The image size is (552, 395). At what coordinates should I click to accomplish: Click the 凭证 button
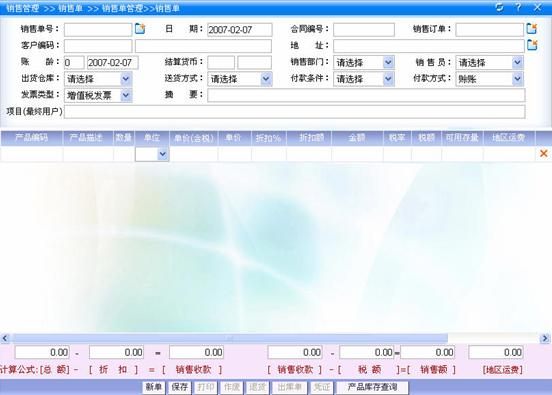pos(322,387)
